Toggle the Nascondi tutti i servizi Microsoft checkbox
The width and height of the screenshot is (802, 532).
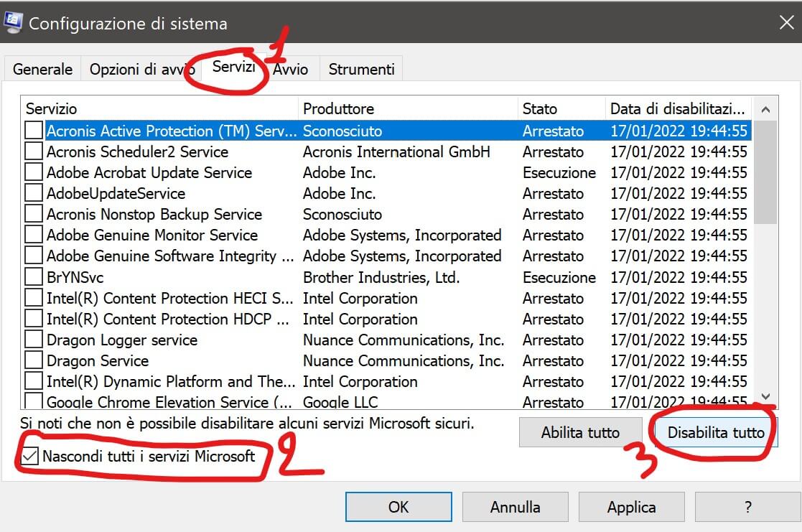30,456
